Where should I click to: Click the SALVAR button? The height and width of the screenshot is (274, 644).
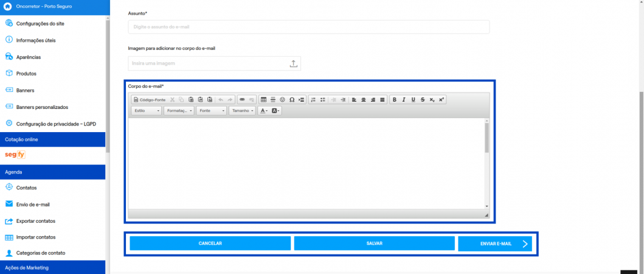(375, 244)
